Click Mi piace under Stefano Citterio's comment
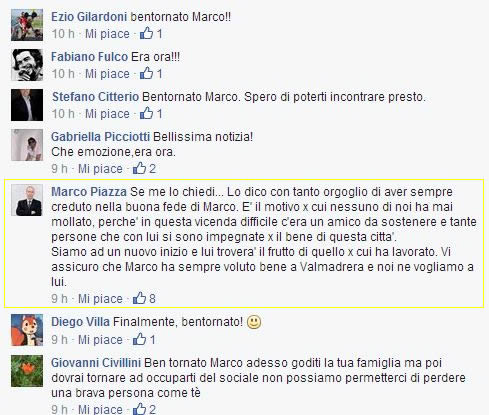The image size is (489, 415). pos(107,114)
